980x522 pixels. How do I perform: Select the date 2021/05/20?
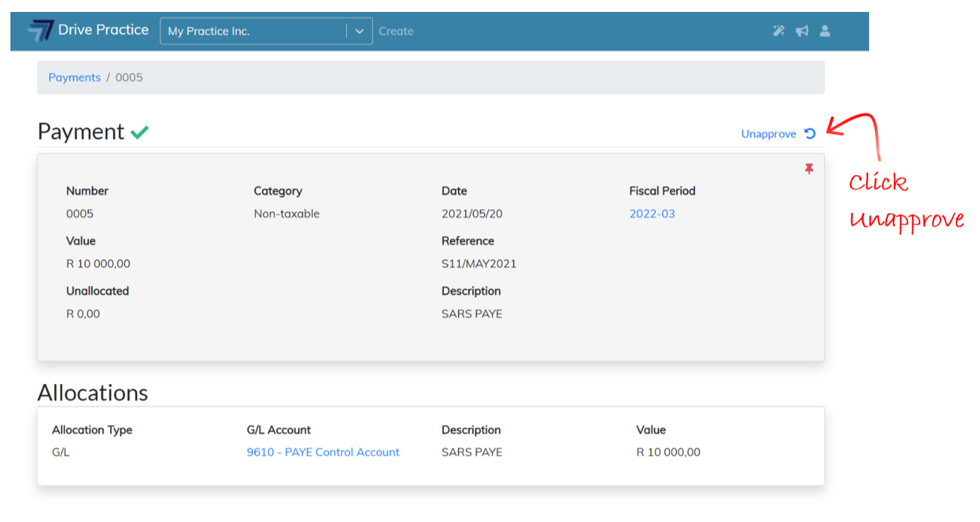[472, 214]
